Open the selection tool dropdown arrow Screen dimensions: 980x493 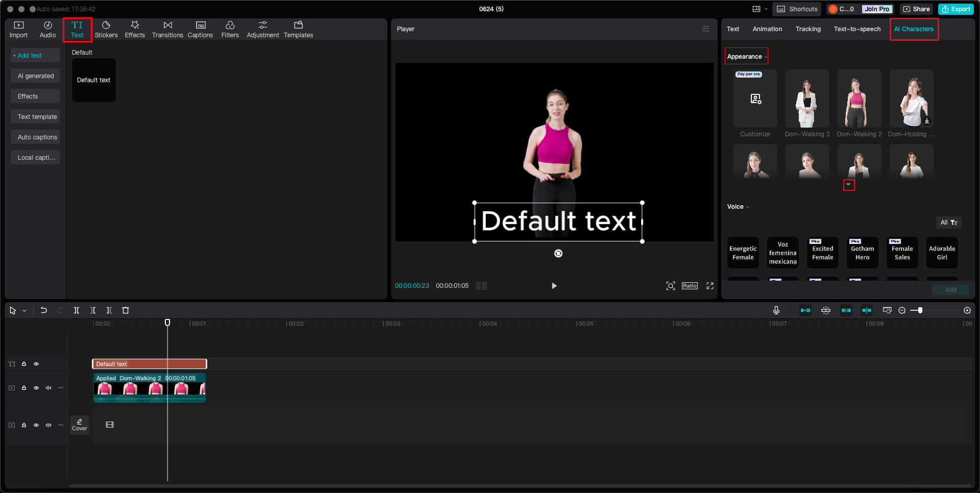[x=24, y=311]
